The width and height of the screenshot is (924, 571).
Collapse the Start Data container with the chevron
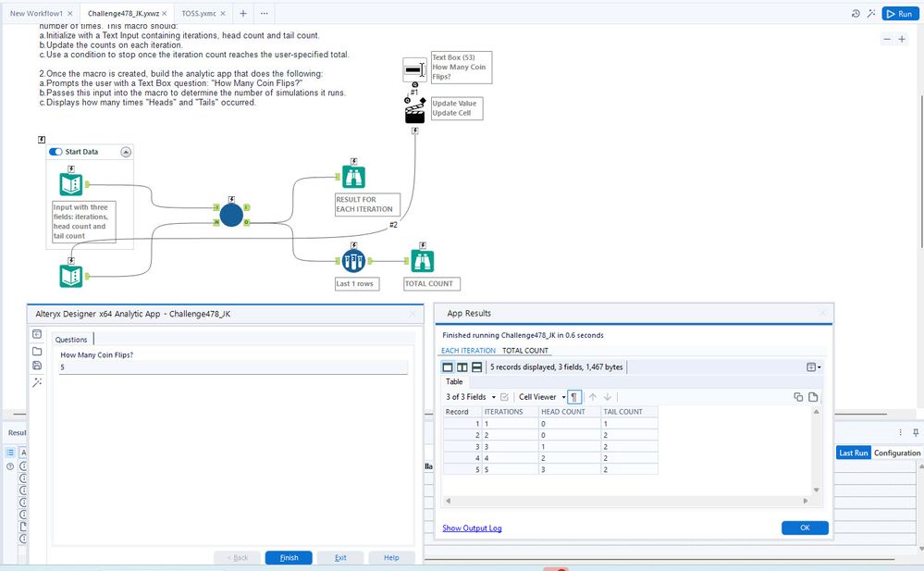click(126, 152)
